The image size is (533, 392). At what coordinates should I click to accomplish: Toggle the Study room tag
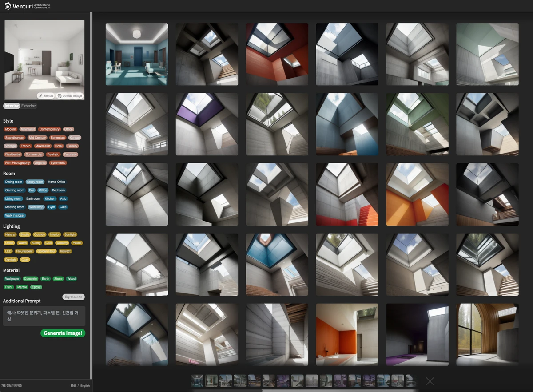pos(35,182)
